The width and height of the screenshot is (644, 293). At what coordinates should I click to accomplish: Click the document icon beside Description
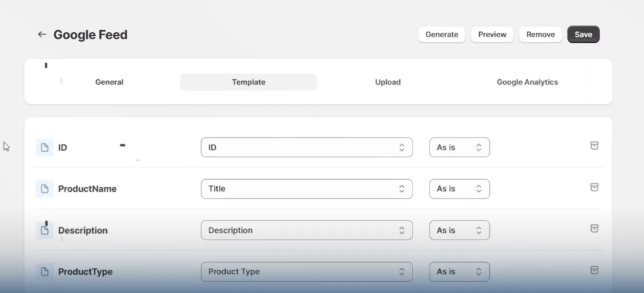(45, 230)
